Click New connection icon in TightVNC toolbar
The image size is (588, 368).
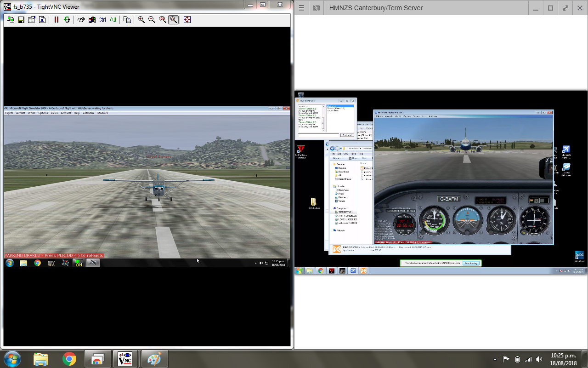[11, 20]
